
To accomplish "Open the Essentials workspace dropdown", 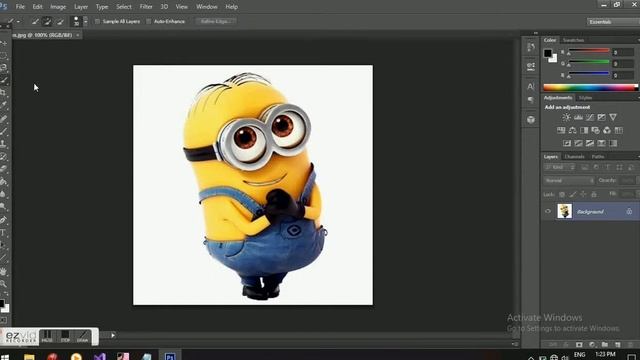I will [x=613, y=22].
